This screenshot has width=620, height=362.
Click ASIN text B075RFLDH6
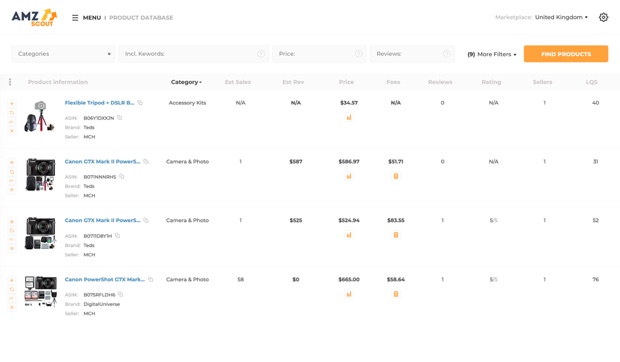(x=100, y=295)
